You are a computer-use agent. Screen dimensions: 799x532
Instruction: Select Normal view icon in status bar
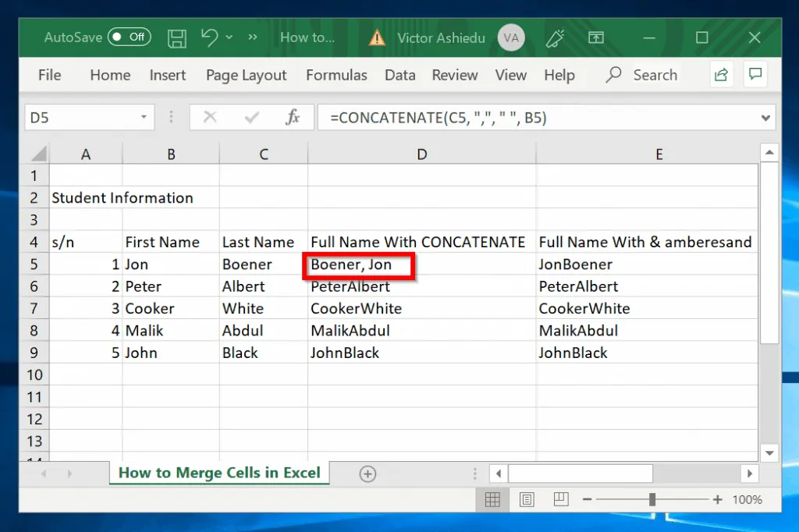[492, 499]
